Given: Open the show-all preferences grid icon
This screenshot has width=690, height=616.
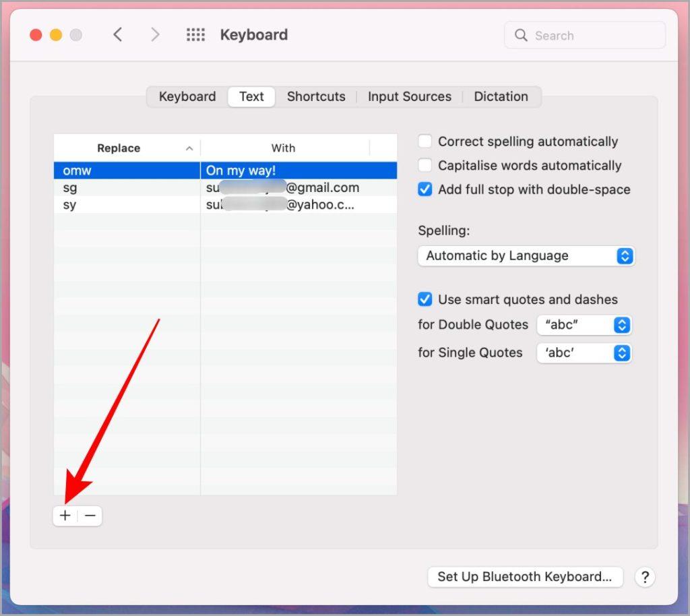Looking at the screenshot, I should pyautogui.click(x=195, y=35).
